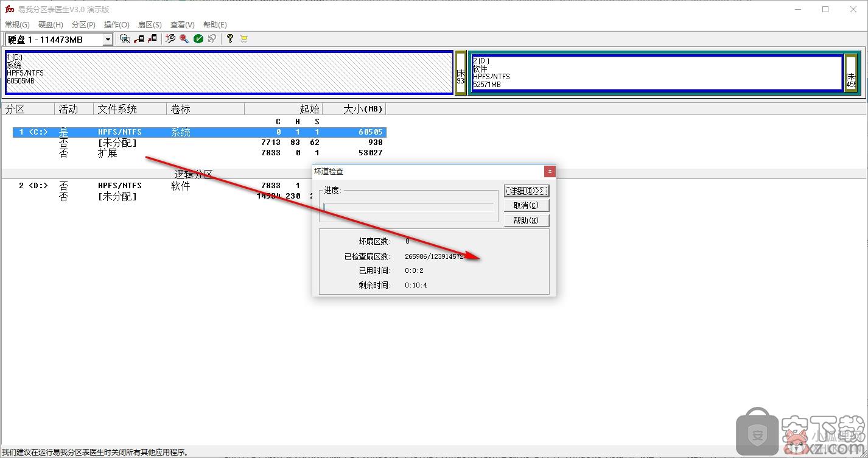
Task: Select the 1 <C:> partition row
Action: [200, 132]
